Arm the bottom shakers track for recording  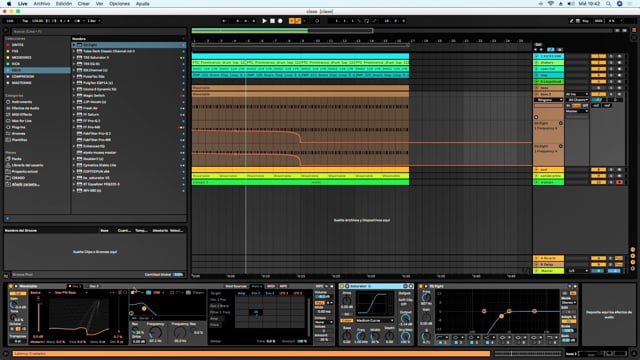(619, 182)
